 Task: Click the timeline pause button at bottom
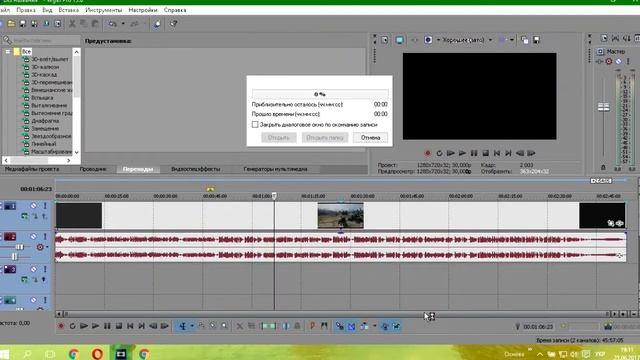(x=107, y=326)
